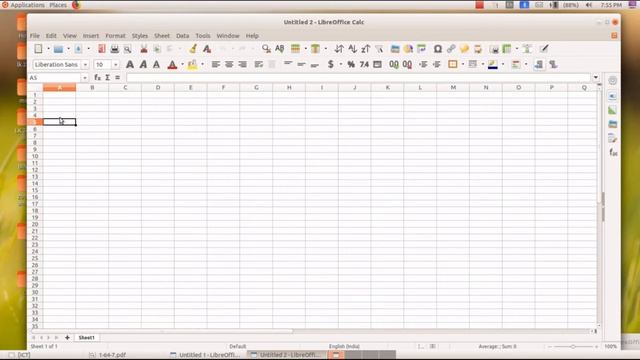Toggle Print Preview icon

(x=128, y=49)
